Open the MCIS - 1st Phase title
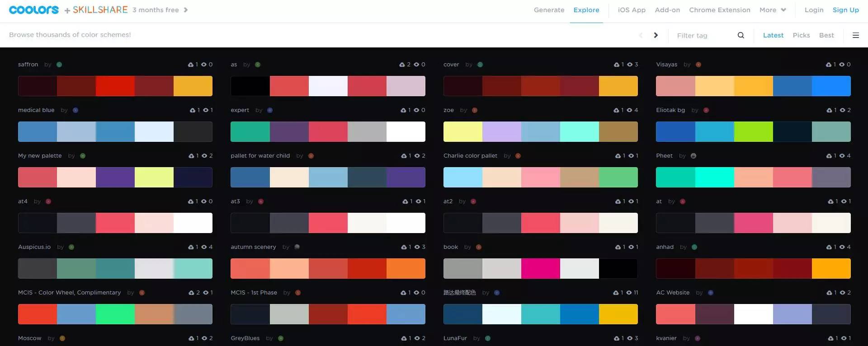868x346 pixels. 254,293
